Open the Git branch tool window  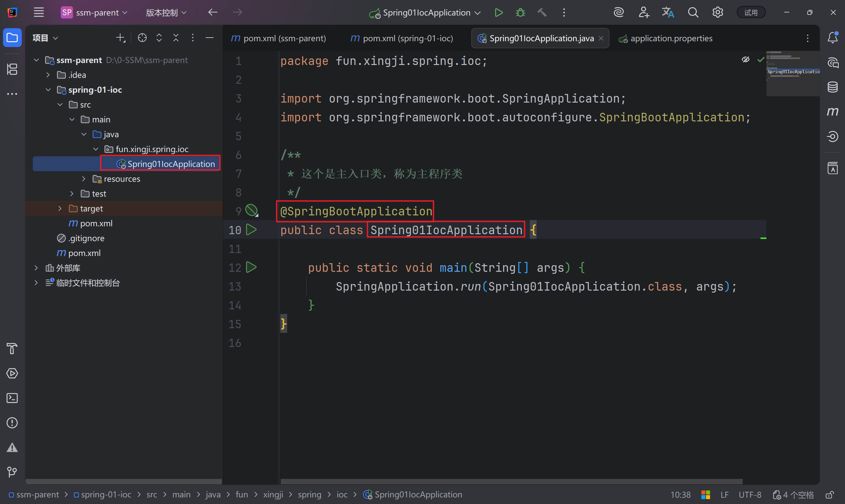pos(12,472)
